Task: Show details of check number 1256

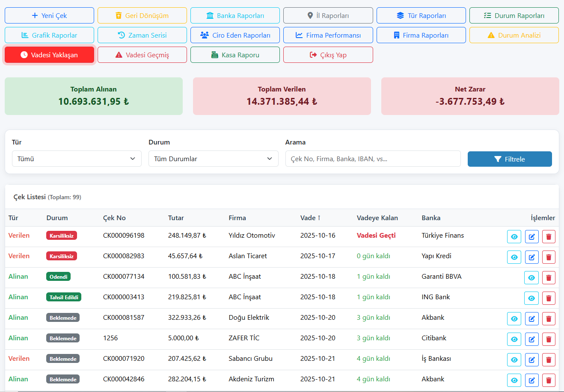Action: (x=514, y=339)
